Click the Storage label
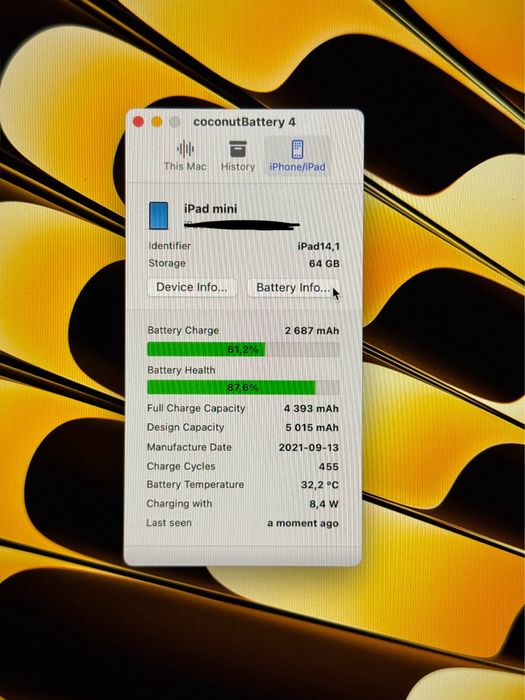The image size is (525, 700). coord(167,263)
